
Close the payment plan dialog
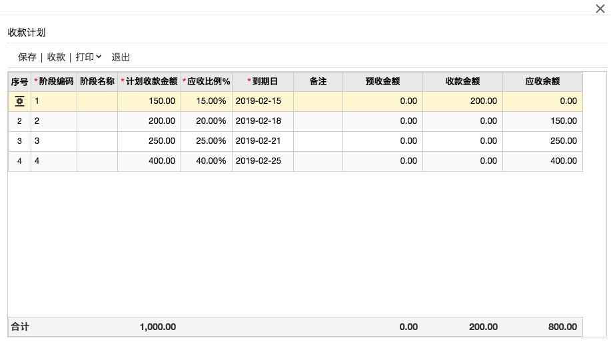coord(599,9)
